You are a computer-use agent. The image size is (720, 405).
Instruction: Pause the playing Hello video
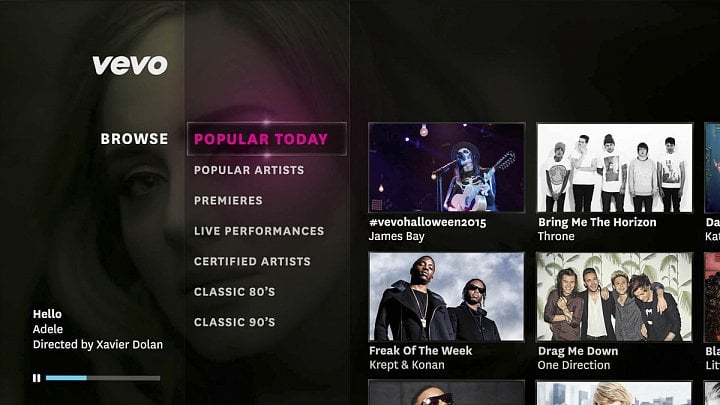(36, 378)
